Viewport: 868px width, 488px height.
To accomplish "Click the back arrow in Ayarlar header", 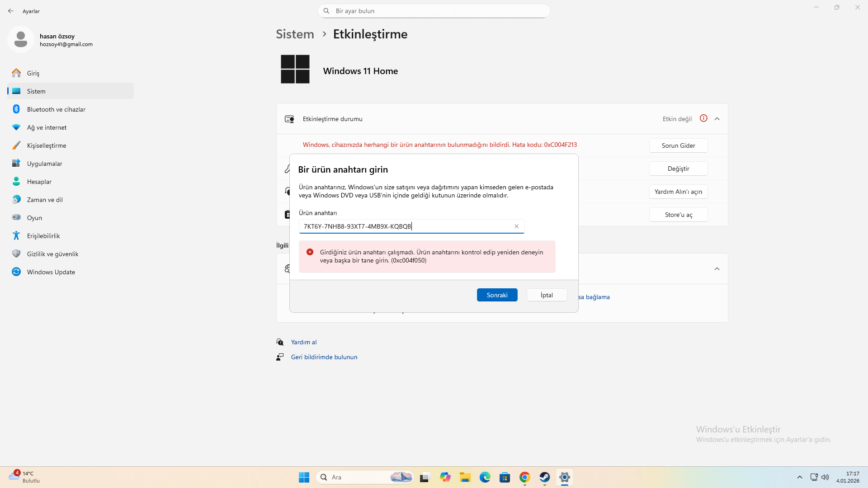I will [11, 11].
